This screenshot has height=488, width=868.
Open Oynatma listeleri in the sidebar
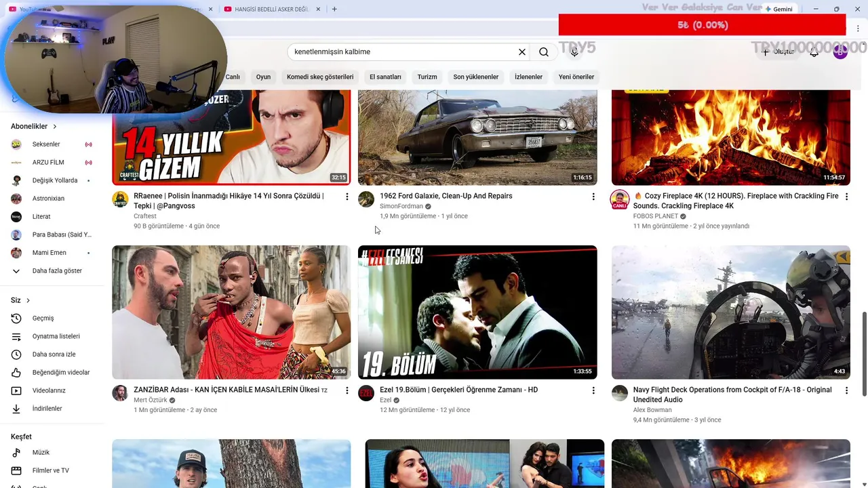coord(52,336)
